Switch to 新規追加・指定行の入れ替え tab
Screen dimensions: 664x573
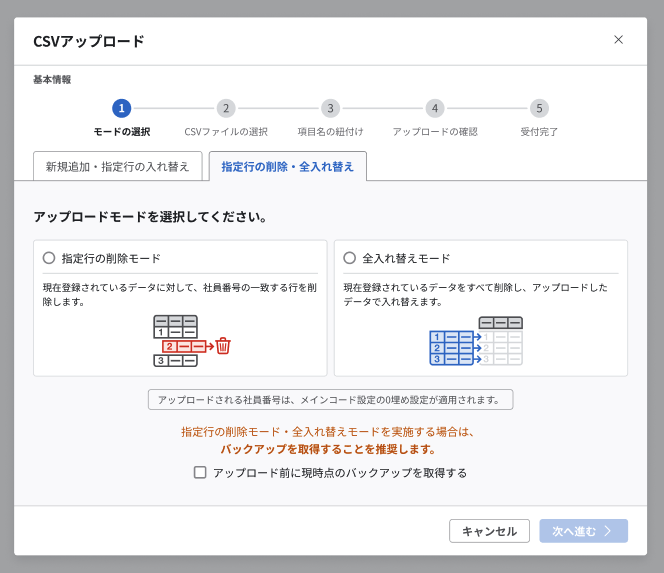click(x=118, y=166)
